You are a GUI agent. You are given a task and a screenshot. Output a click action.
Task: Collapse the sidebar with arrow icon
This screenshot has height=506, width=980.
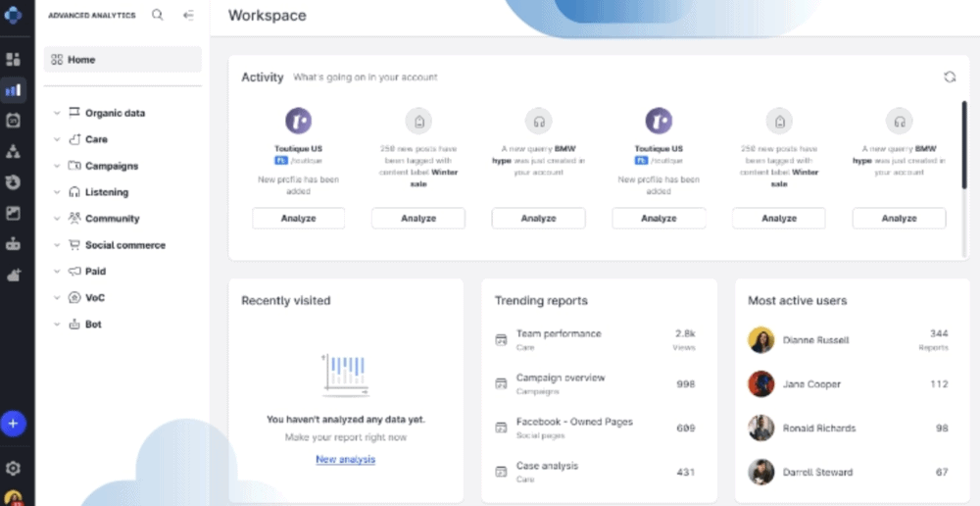189,15
